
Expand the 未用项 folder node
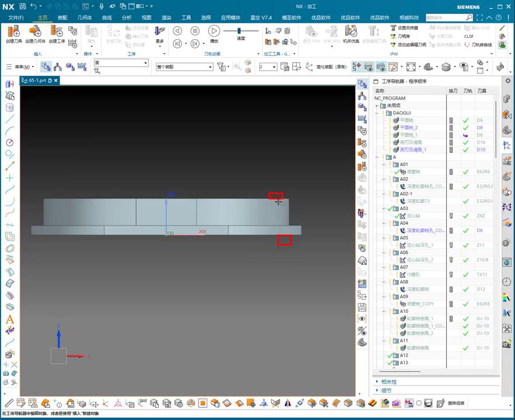point(377,106)
